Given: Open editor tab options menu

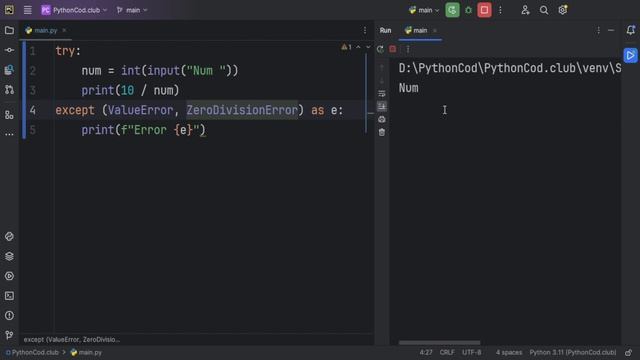Looking at the screenshot, I should (365, 31).
